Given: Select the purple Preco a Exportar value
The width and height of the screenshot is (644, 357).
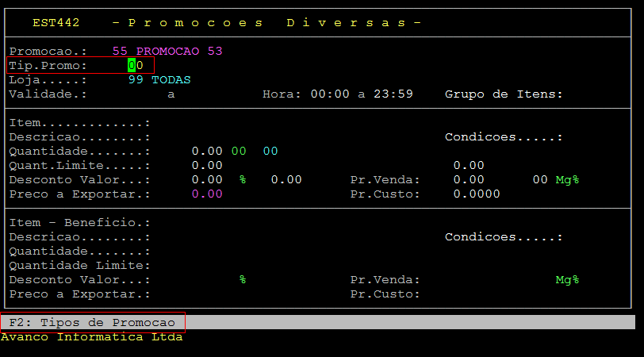Looking at the screenshot, I should point(206,194).
